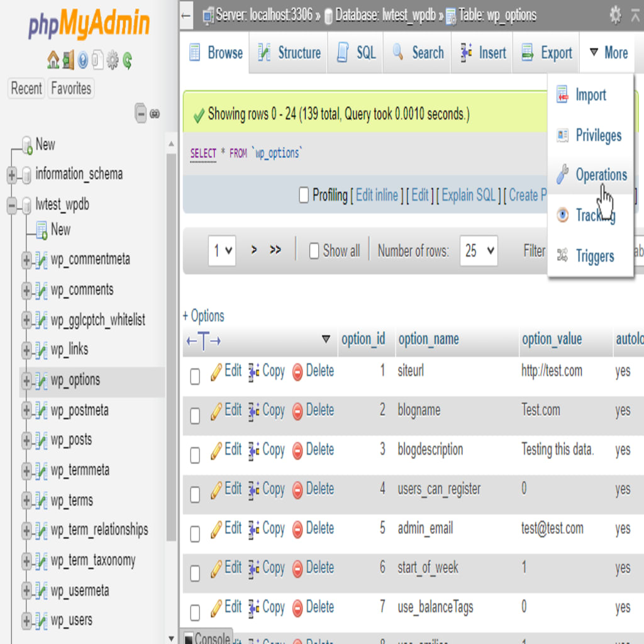Viewport: 644px width, 644px height.
Task: Click Privileges icon in More menu
Action: tap(562, 135)
